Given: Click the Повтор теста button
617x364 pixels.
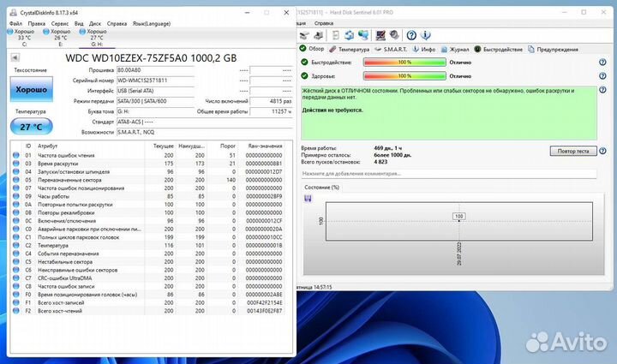Looking at the screenshot, I should point(573,151).
